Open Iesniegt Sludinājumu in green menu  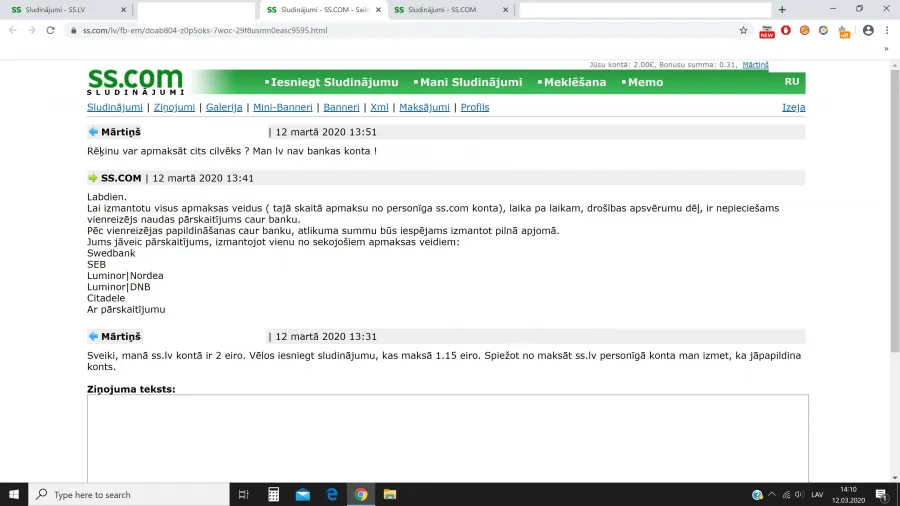[334, 82]
